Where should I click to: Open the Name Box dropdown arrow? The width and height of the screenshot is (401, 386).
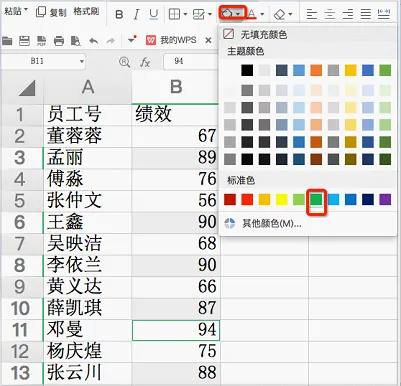[82, 61]
